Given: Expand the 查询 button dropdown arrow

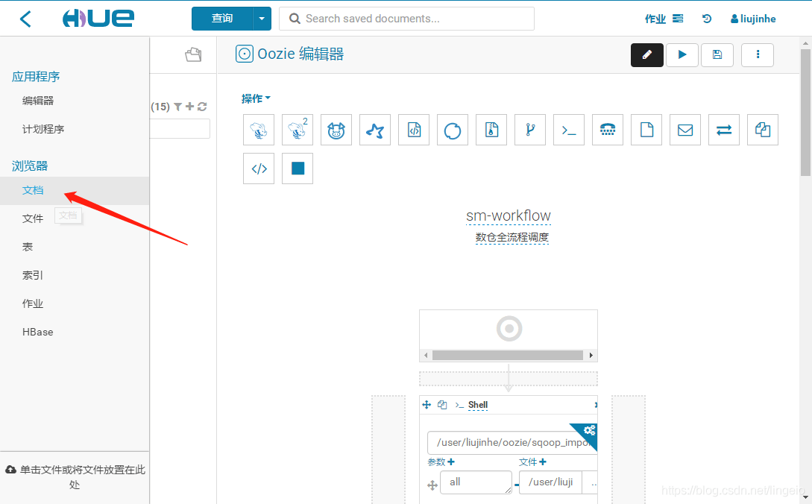Looking at the screenshot, I should (x=262, y=19).
